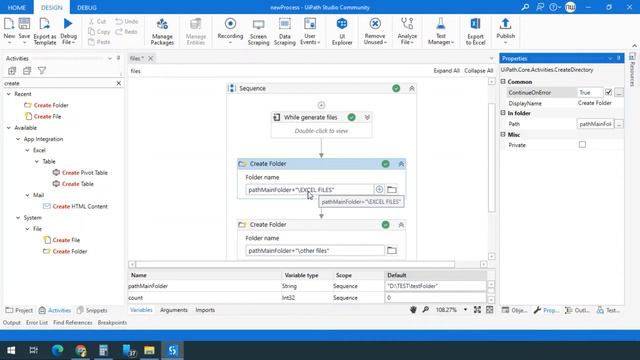
Task: Collapse the System tree node
Action: click(x=18, y=218)
